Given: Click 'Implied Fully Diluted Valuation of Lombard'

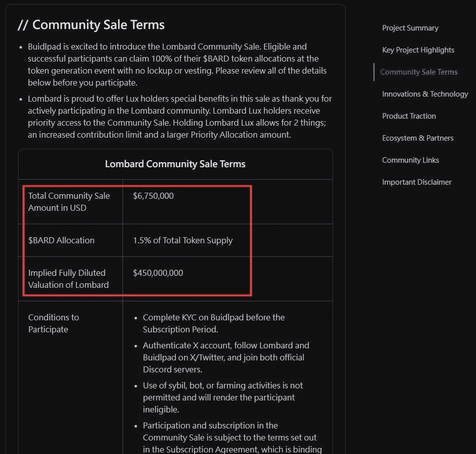Looking at the screenshot, I should (x=68, y=279).
